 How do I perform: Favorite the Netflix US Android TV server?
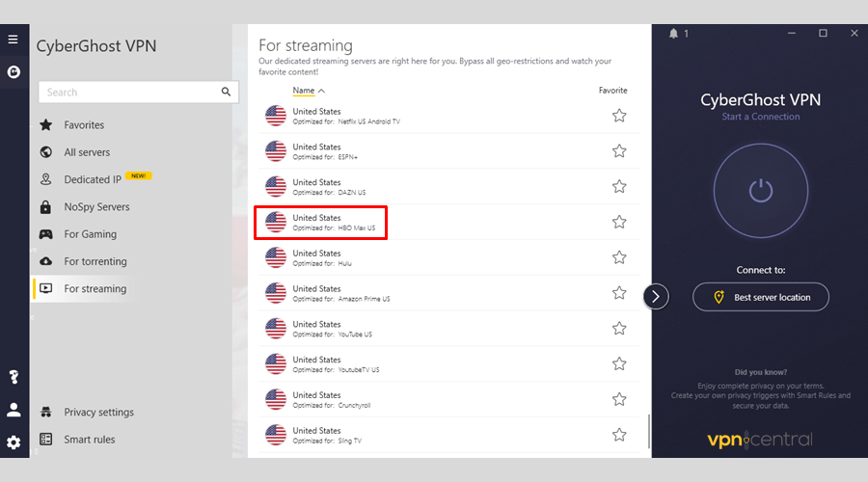click(619, 116)
